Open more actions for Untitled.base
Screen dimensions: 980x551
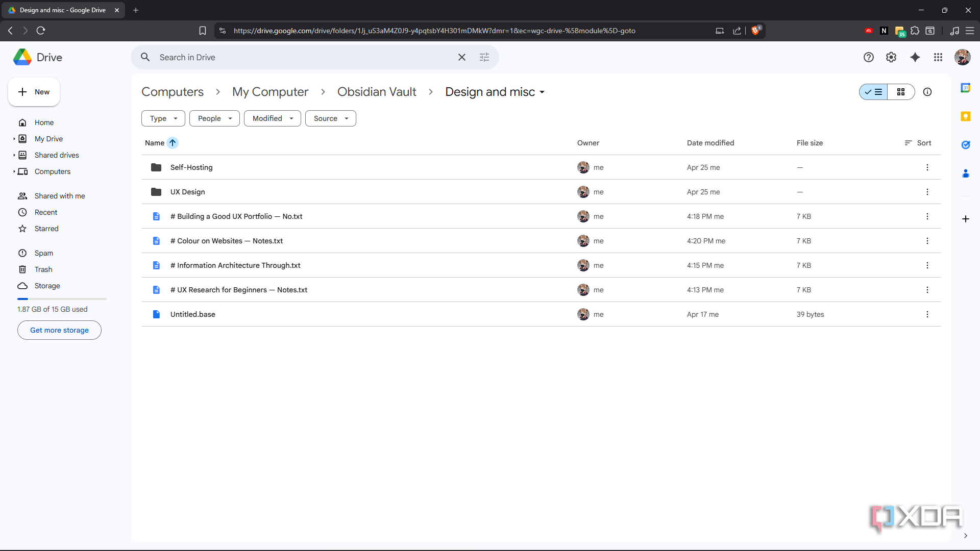coord(927,314)
